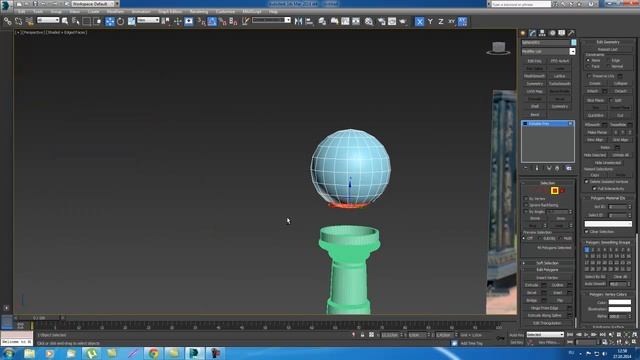Activate the Select and Move tool
The image size is (640, 360).
[x=110, y=22]
